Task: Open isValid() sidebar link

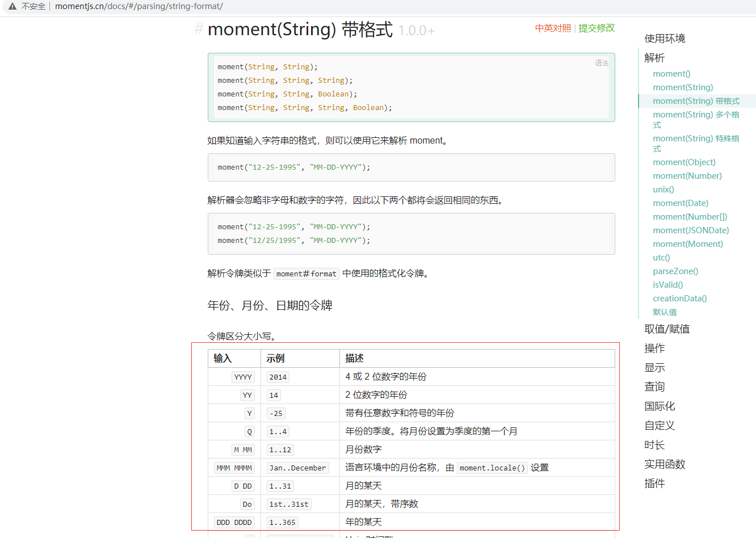Action: pyautogui.click(x=668, y=285)
